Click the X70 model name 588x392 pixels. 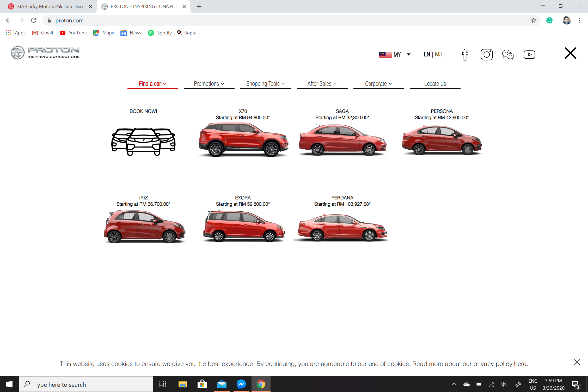tap(243, 111)
